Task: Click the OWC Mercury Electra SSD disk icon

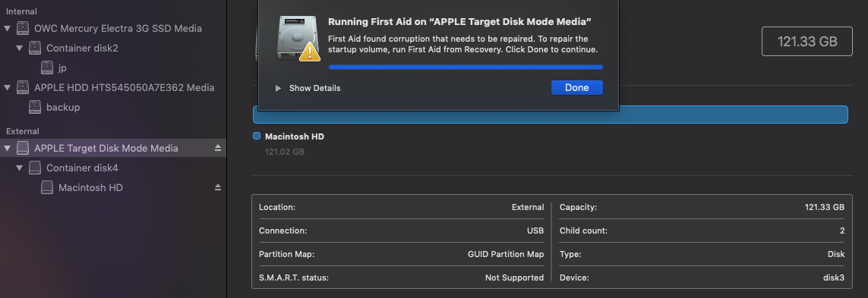Action: (23, 28)
